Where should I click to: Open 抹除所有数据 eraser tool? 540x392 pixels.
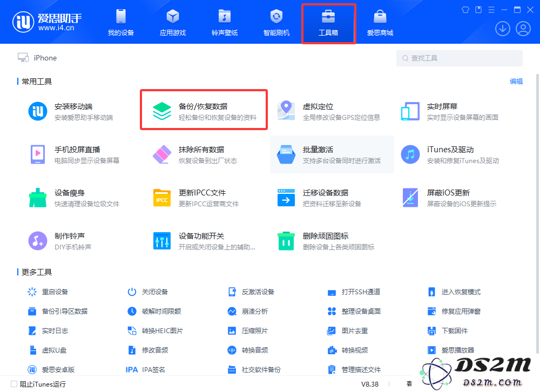pos(195,154)
